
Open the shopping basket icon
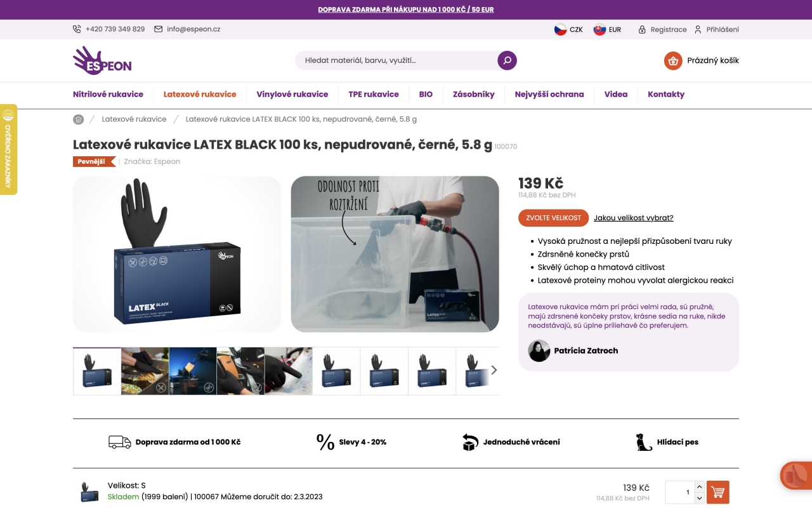coord(673,61)
